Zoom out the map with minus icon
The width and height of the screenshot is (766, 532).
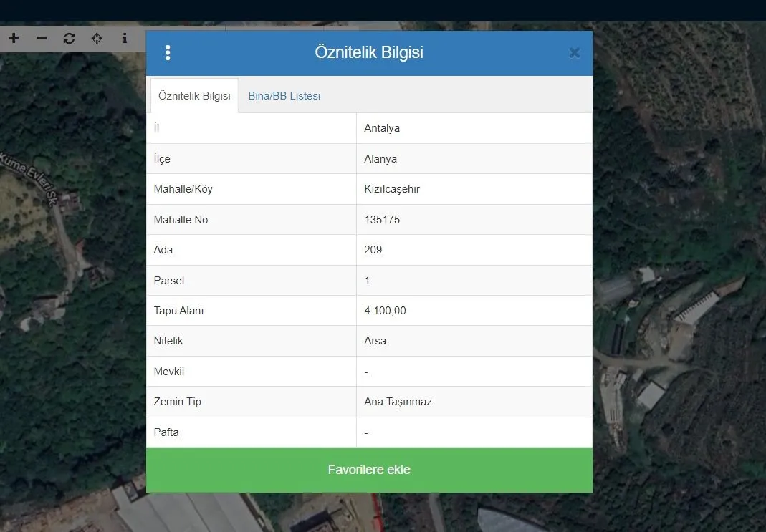click(x=42, y=38)
